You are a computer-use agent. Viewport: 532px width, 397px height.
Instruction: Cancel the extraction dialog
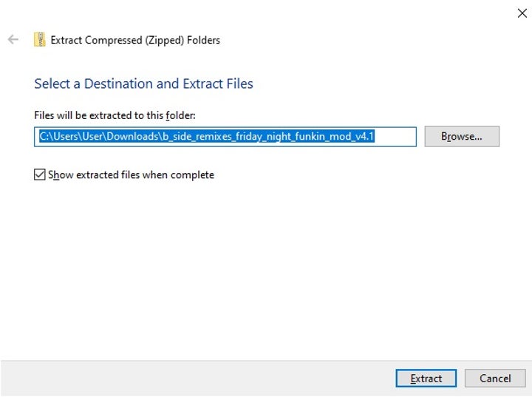tap(494, 379)
